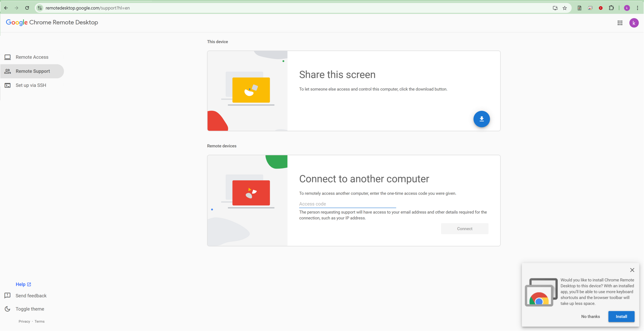Click the moon icon for Toggle theme
This screenshot has height=331, width=644.
click(x=8, y=309)
